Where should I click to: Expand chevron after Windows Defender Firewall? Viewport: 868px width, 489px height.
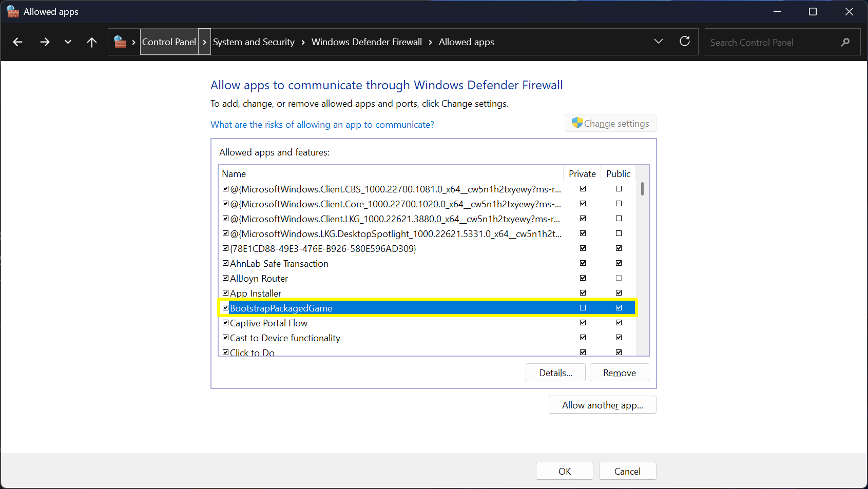pyautogui.click(x=430, y=42)
